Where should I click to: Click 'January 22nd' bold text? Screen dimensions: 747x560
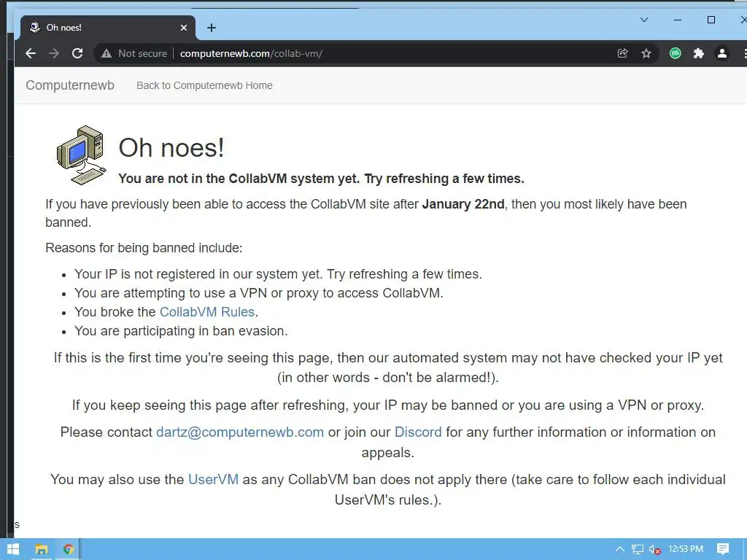463,204
